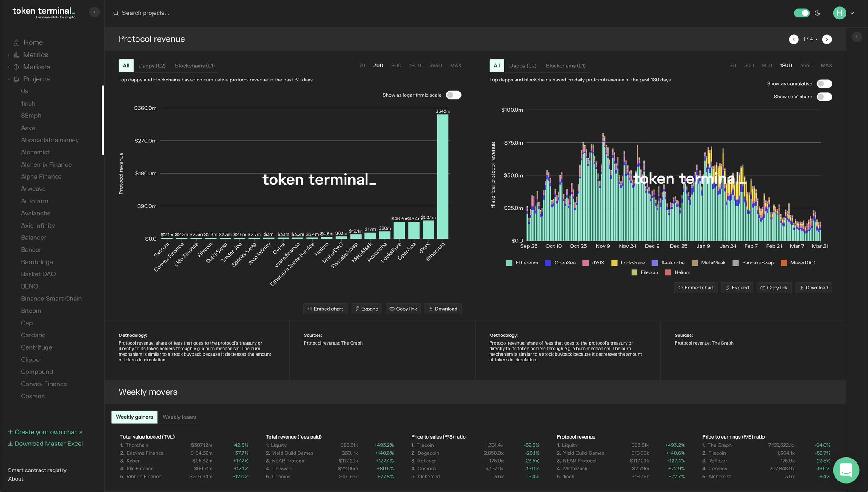Open the chat support bubble
The height and width of the screenshot is (492, 868).
pyautogui.click(x=846, y=470)
